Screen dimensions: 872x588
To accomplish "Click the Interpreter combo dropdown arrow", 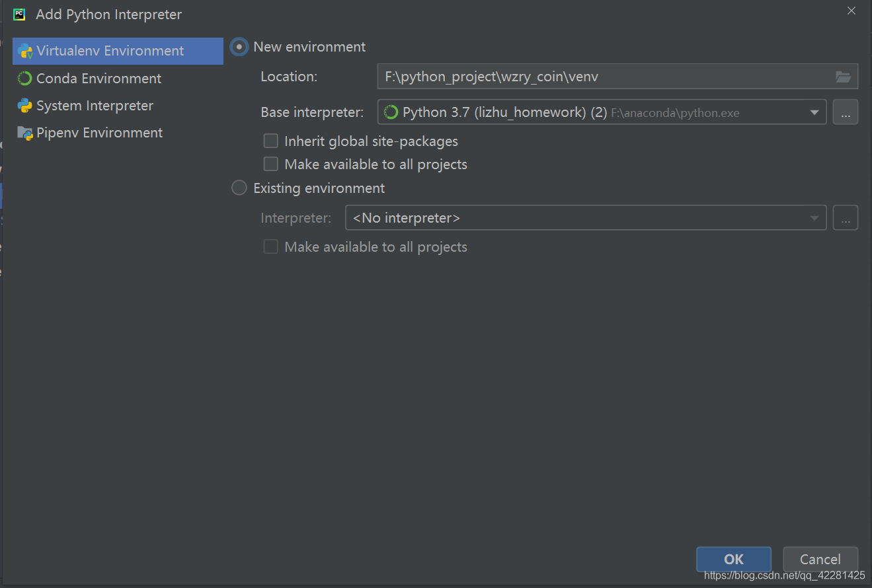I will coord(814,219).
